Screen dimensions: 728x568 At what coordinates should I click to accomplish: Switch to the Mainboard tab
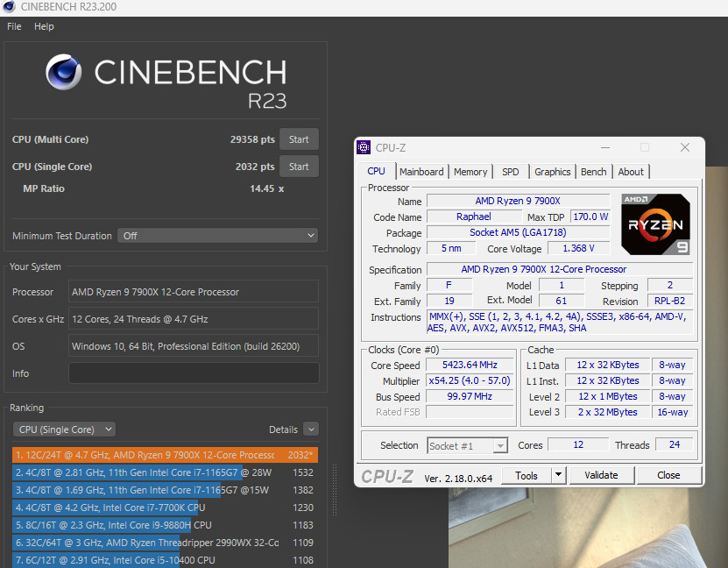click(x=421, y=172)
